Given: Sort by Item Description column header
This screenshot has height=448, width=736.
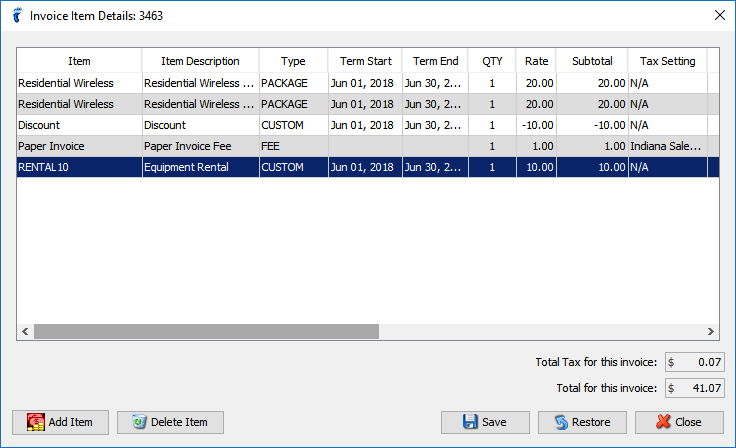Looking at the screenshot, I should [x=200, y=61].
